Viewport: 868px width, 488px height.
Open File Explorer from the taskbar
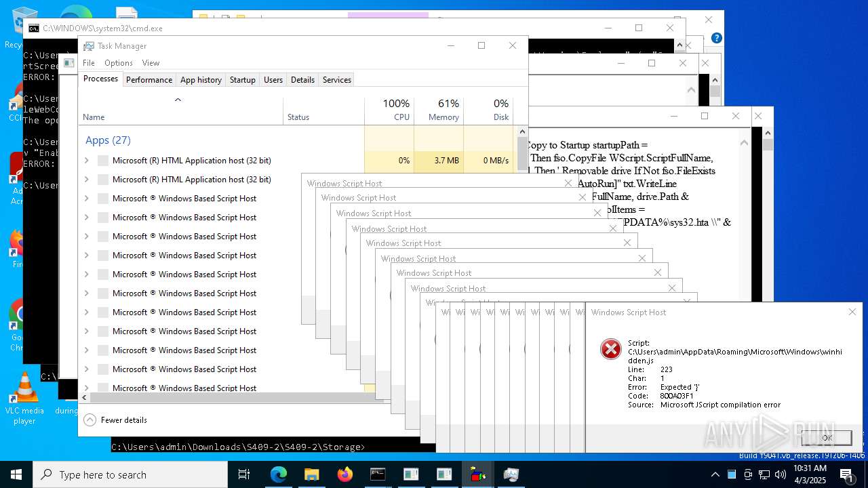point(311,474)
